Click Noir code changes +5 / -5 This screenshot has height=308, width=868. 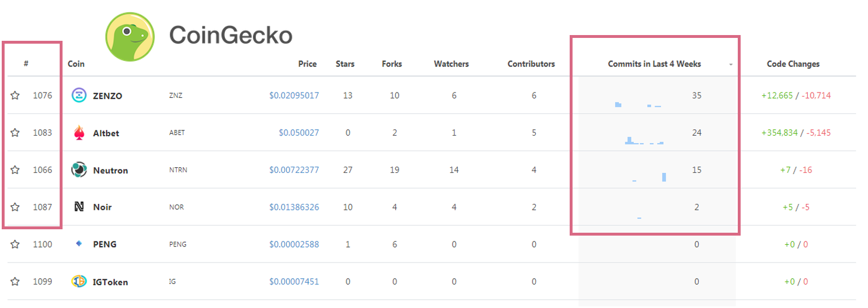(x=796, y=207)
